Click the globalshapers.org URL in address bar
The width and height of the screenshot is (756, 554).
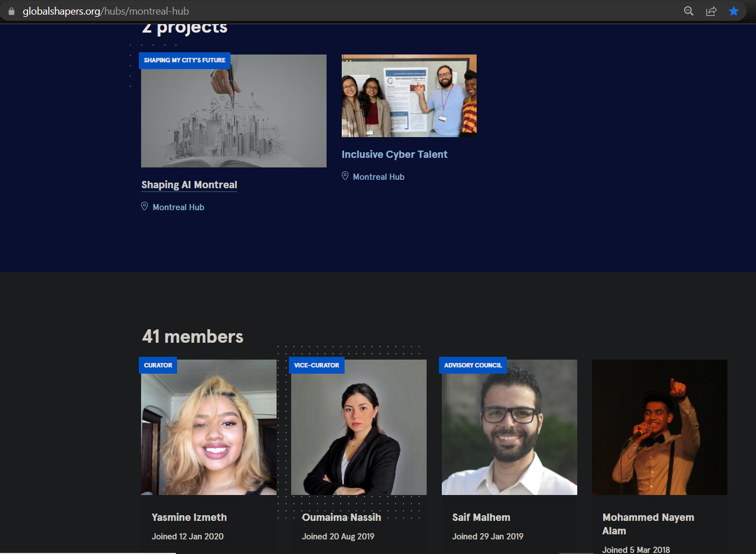(x=106, y=11)
